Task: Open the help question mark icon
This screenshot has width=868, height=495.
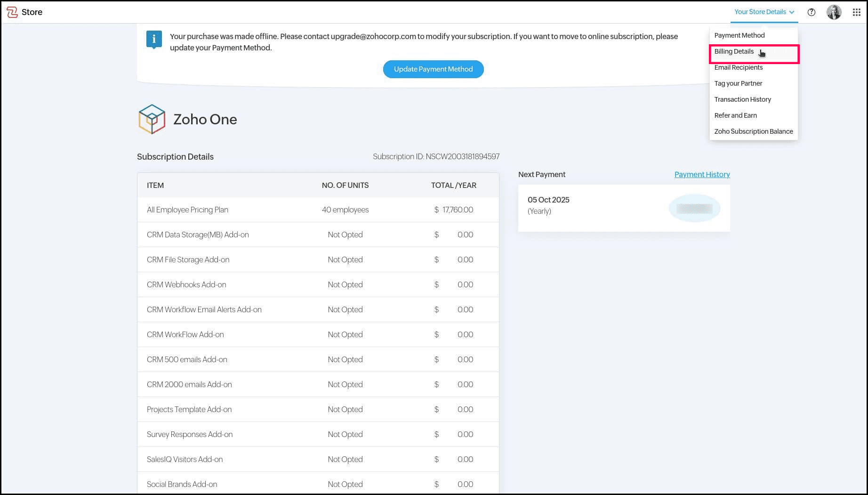Action: pyautogui.click(x=811, y=12)
